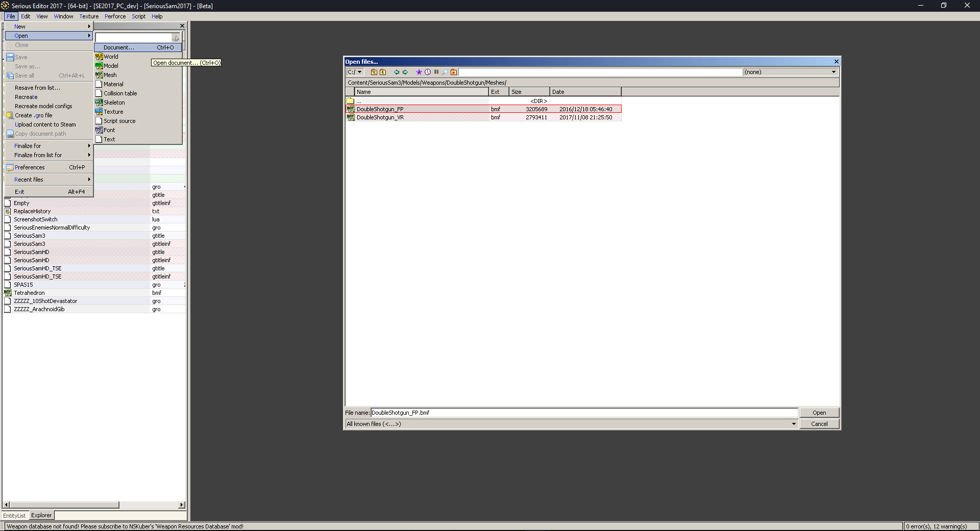Screen dimensions: 980x531
Task: Sort files by the Name column header
Action: (422, 92)
